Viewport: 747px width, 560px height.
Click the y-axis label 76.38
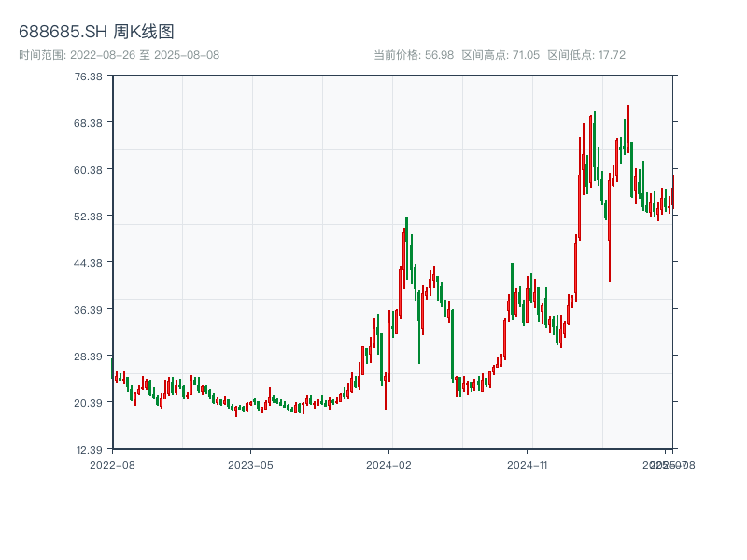tap(88, 77)
